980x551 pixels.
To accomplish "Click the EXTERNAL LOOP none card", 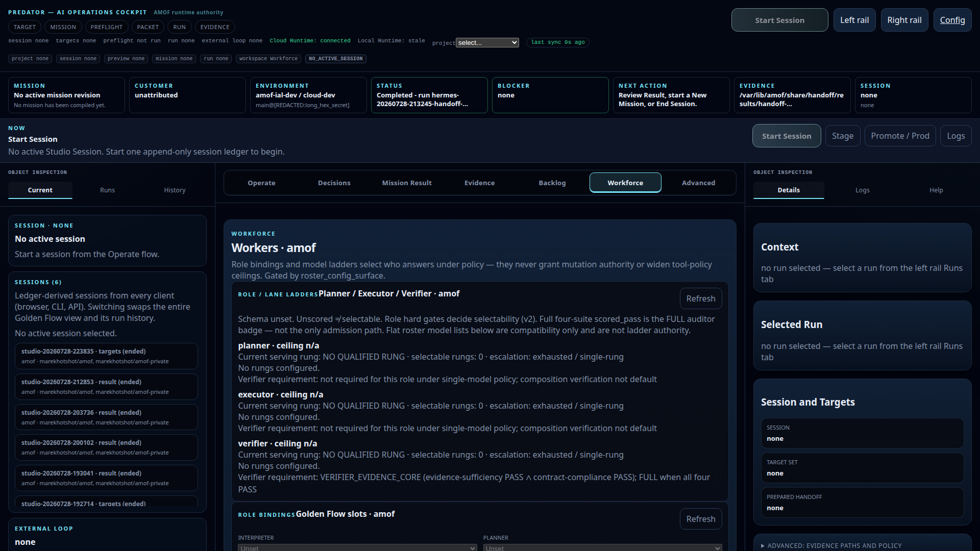I will pos(107,535).
